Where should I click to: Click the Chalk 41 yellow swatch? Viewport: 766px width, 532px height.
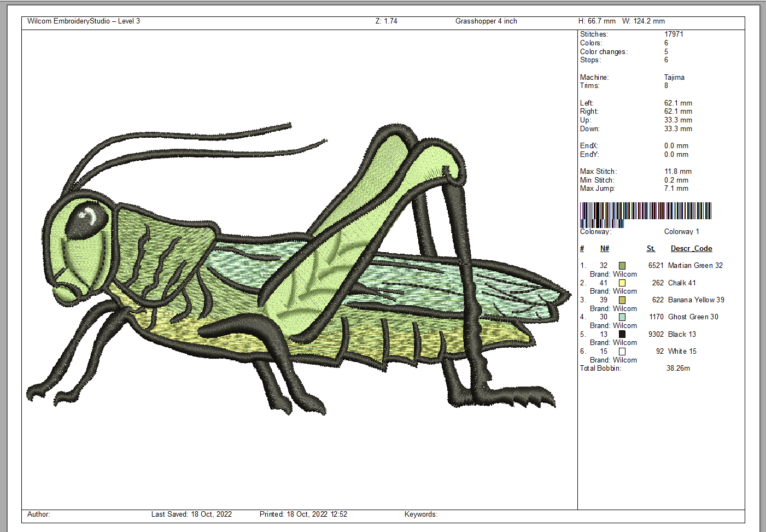tap(622, 283)
